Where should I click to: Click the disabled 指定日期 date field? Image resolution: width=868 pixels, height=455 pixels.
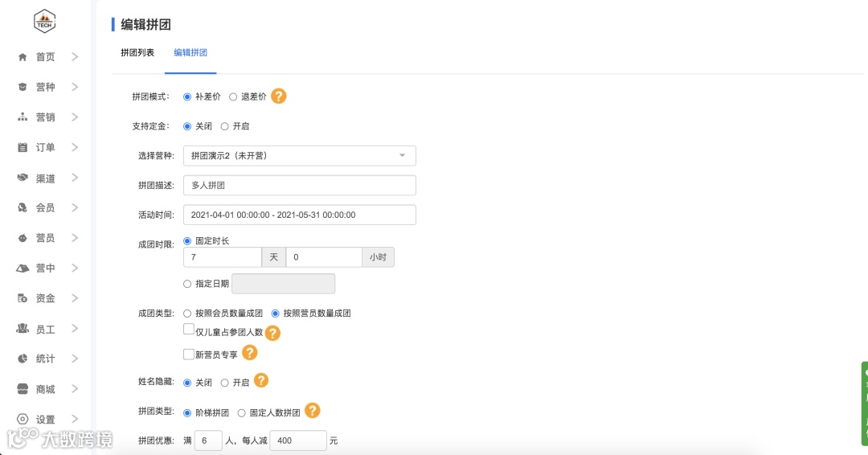click(284, 284)
